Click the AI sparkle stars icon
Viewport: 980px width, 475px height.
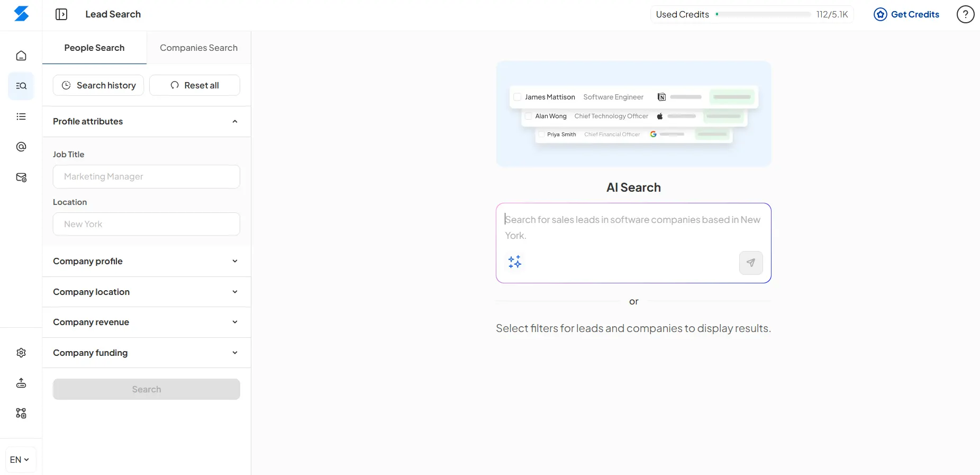point(515,262)
